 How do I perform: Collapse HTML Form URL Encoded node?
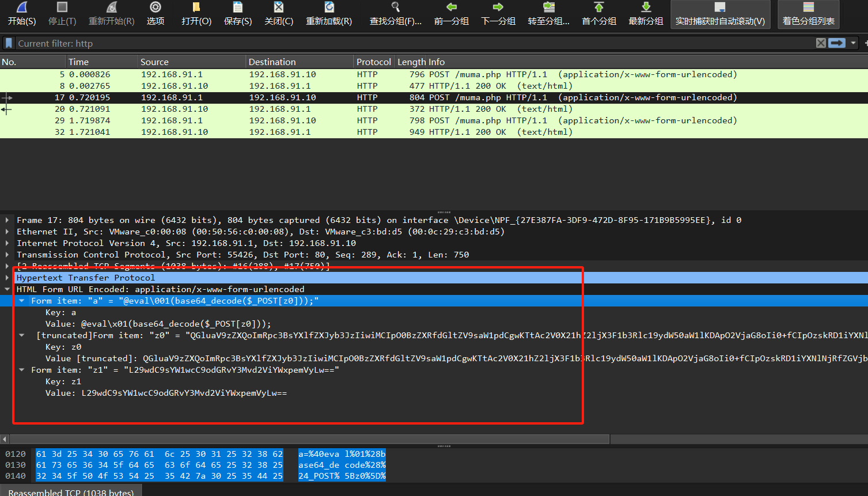coord(7,289)
